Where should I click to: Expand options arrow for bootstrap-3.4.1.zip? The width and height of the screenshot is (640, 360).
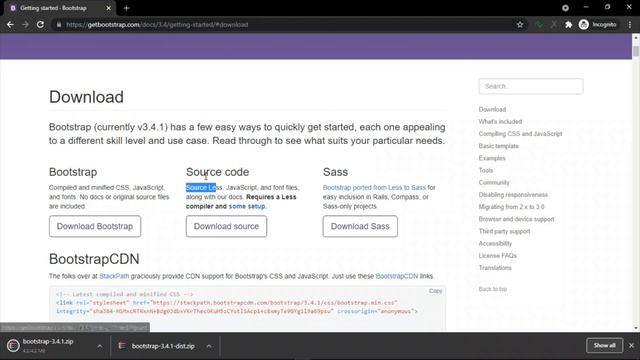[100, 346]
